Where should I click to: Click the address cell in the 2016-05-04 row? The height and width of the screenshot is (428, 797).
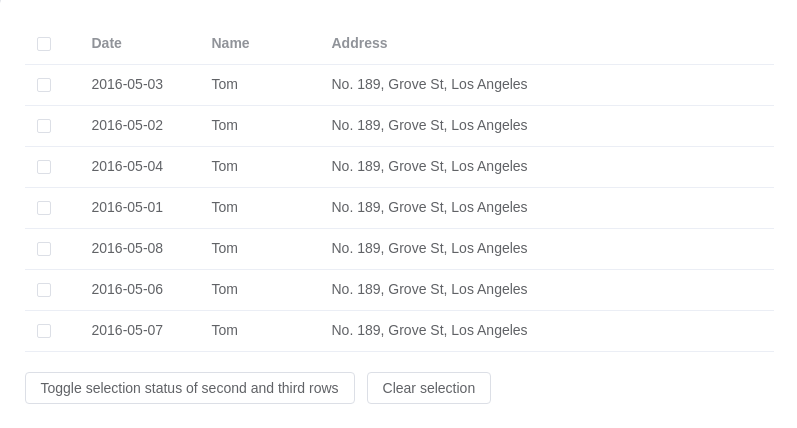coord(429,166)
